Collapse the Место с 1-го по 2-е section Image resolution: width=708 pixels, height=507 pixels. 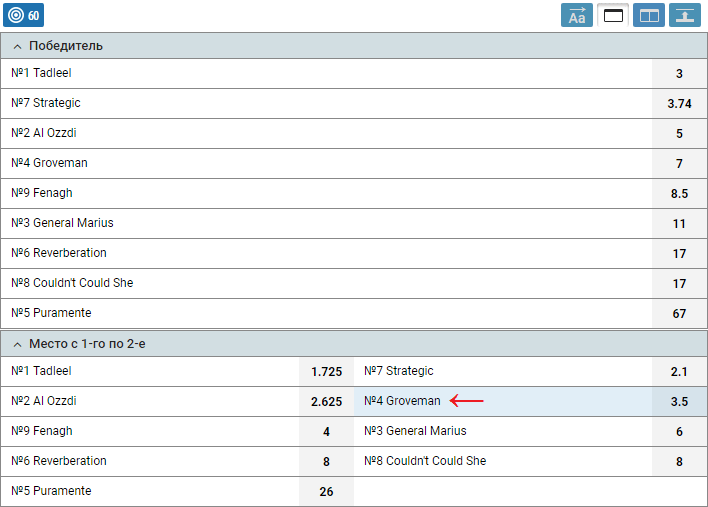click(17, 344)
